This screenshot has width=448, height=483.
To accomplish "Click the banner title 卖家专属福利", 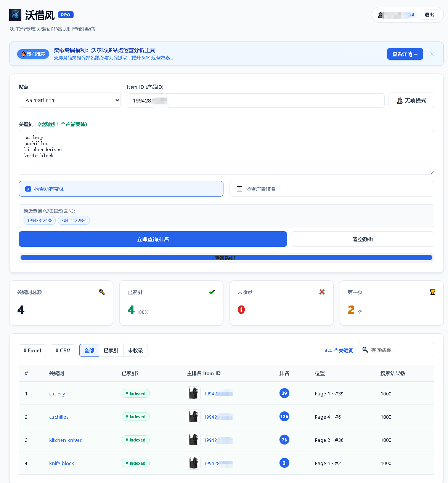I will pos(104,50).
